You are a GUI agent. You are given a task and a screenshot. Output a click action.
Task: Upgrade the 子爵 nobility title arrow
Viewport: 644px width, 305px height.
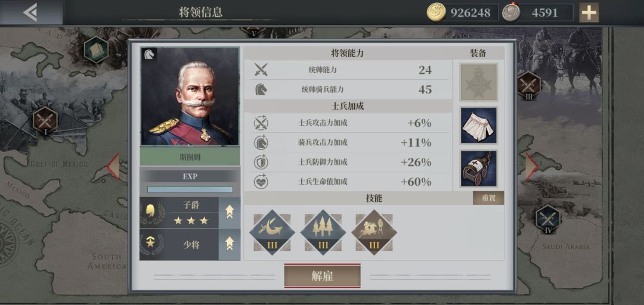229,213
